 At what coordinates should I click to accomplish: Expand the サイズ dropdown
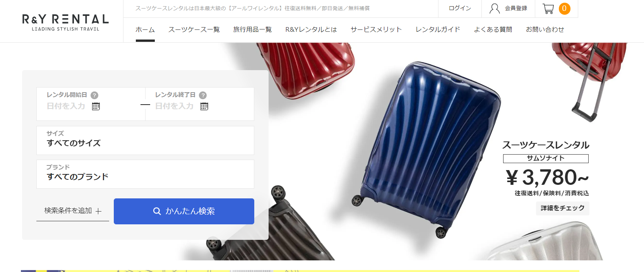pyautogui.click(x=145, y=140)
